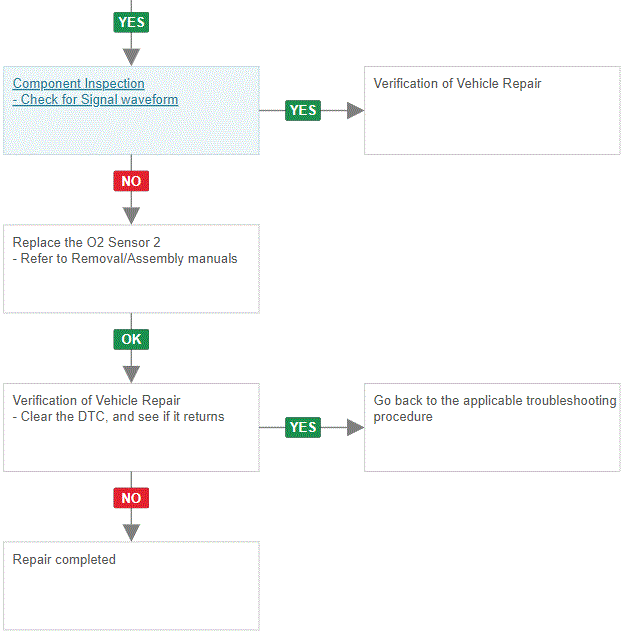
Task: Click the YES label beside the Component Inspection box
Action: coord(302,110)
